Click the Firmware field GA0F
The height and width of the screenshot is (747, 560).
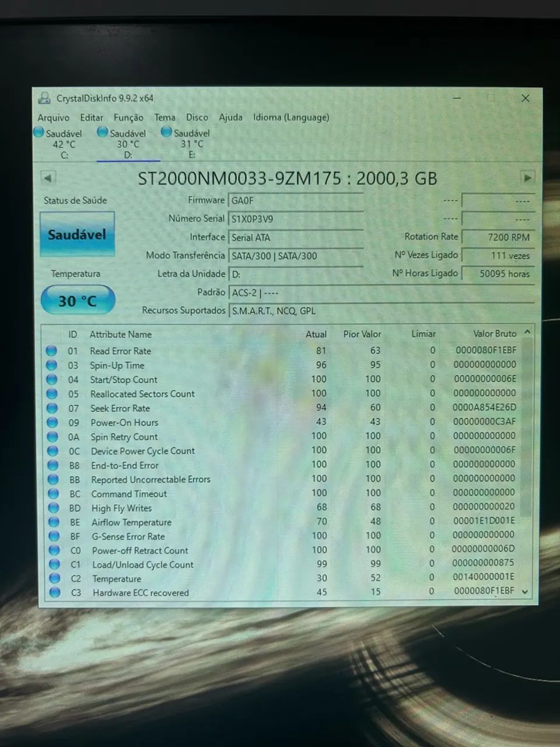(x=296, y=200)
